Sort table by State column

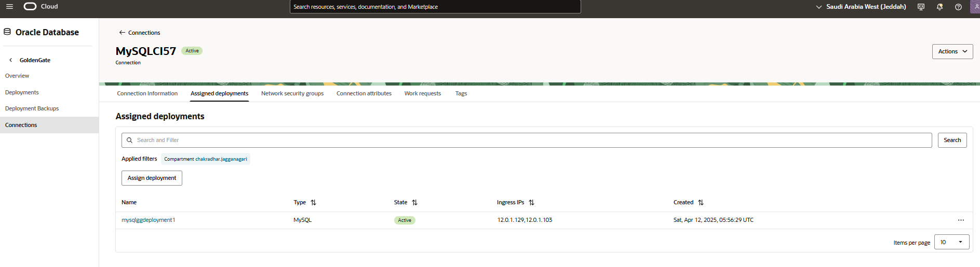414,203
